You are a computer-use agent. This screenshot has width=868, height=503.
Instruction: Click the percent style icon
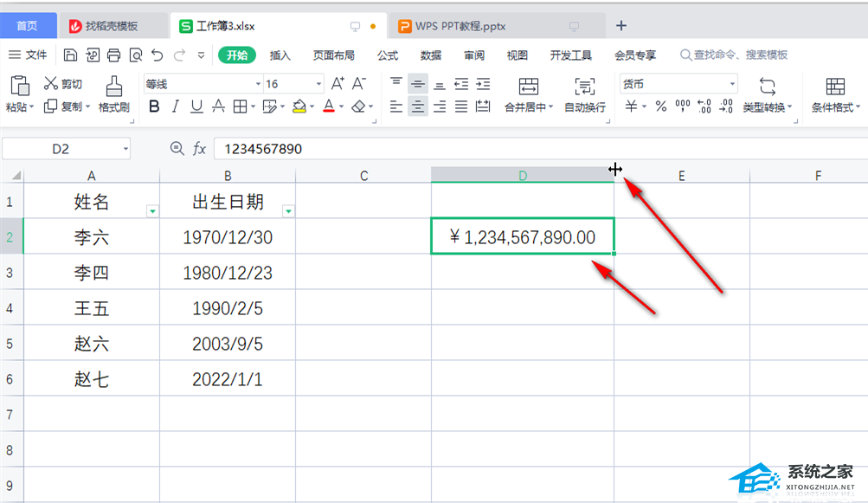(x=660, y=106)
